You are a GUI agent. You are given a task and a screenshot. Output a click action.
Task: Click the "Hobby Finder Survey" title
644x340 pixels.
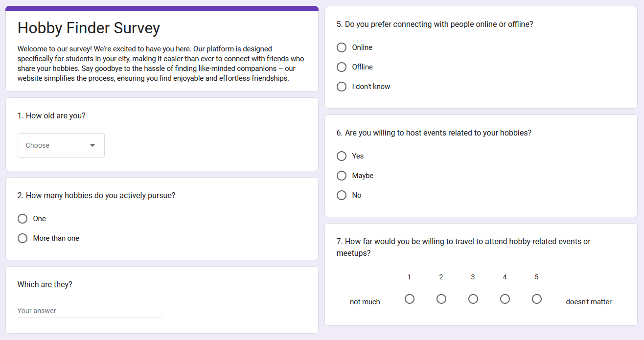point(89,28)
